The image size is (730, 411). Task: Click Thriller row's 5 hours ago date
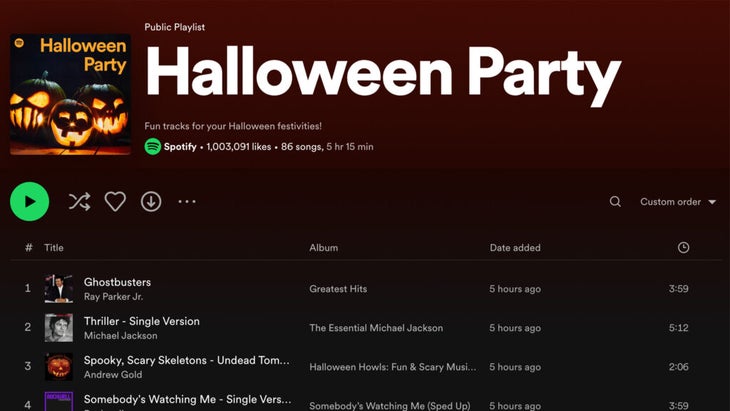515,328
